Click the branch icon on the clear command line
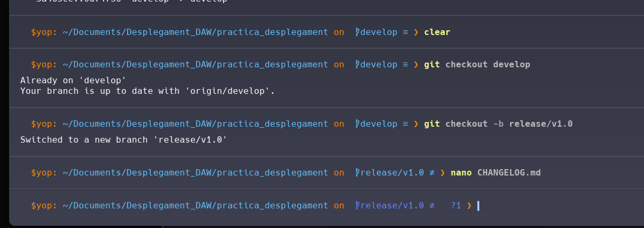 [358, 32]
